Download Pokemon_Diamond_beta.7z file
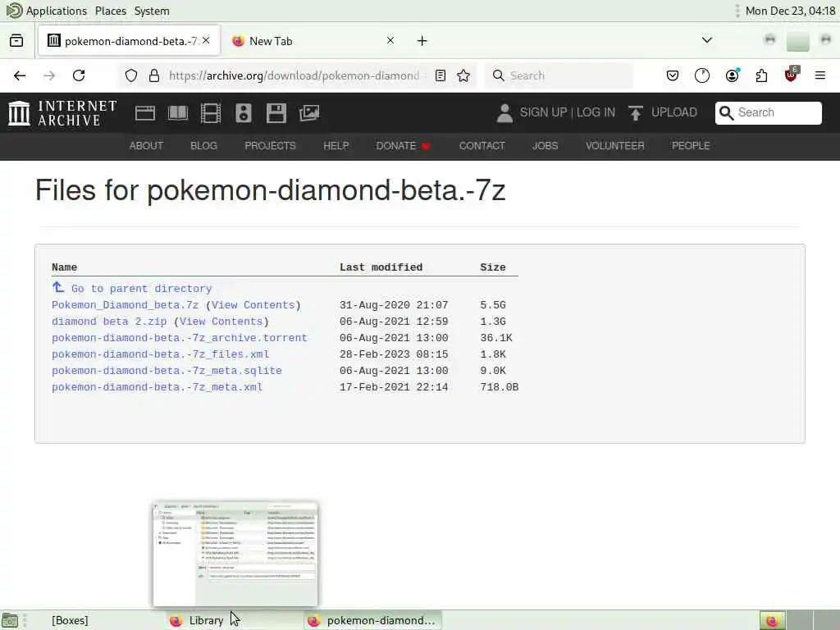 coord(125,305)
